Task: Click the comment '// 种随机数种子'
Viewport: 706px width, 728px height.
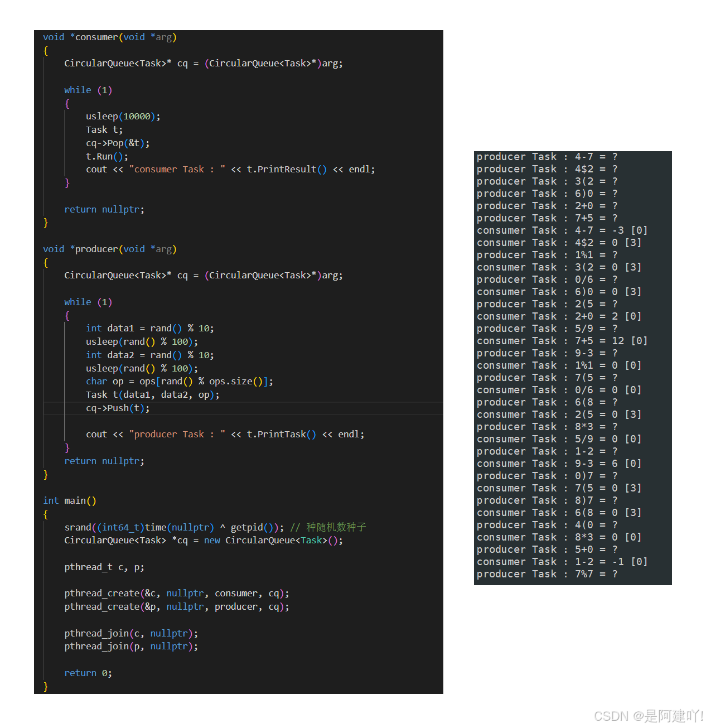Action: (x=328, y=527)
